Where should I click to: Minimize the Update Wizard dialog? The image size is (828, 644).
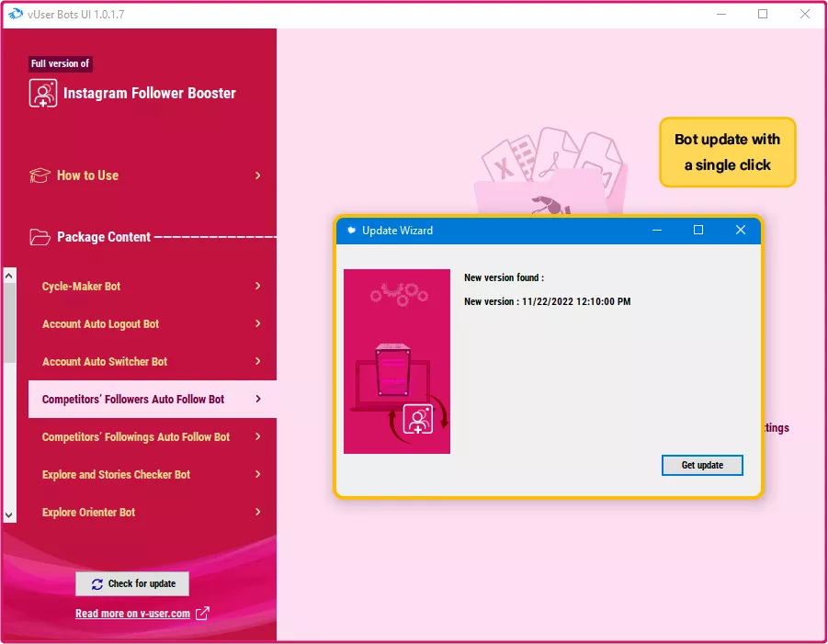pos(657,231)
